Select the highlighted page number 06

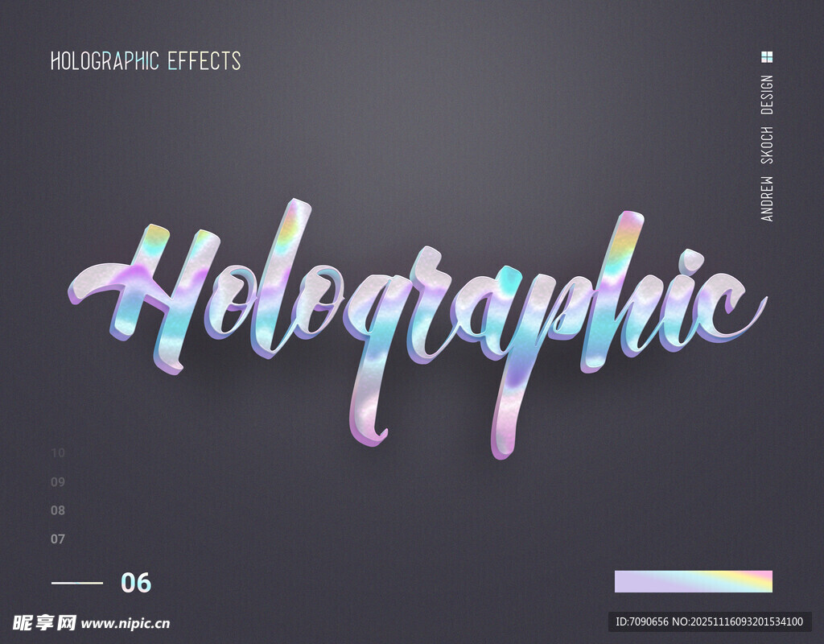[x=136, y=583]
